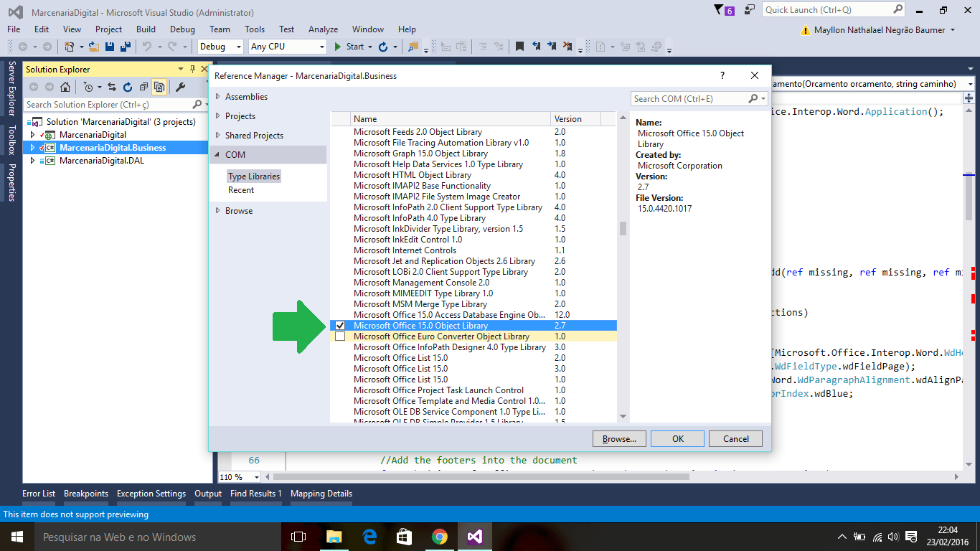
Task: Open the Tools menu
Action: (x=255, y=29)
